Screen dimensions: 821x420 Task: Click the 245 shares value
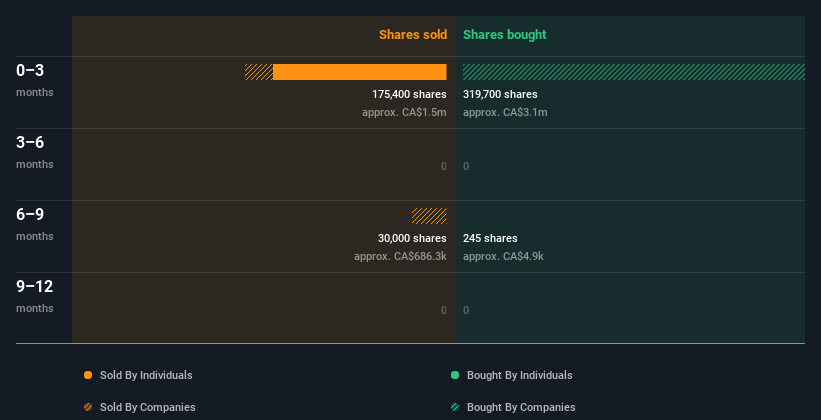490,238
